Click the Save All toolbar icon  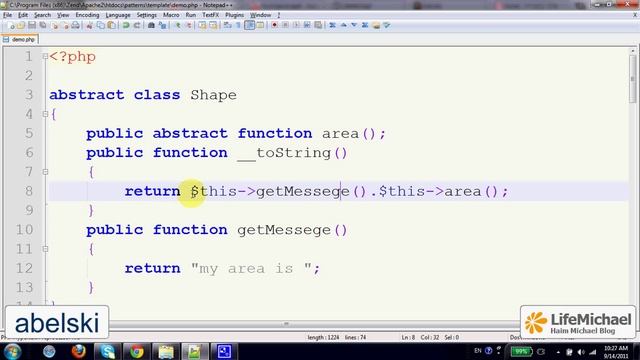click(x=42, y=25)
